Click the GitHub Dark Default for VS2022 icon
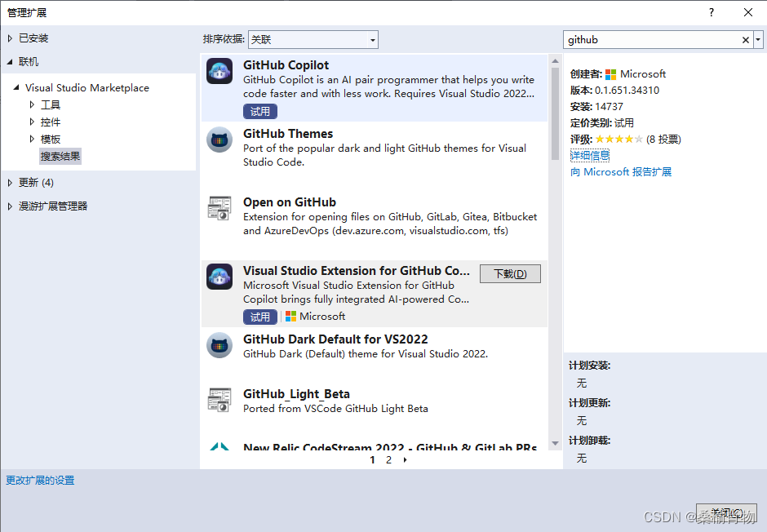 pyautogui.click(x=219, y=345)
